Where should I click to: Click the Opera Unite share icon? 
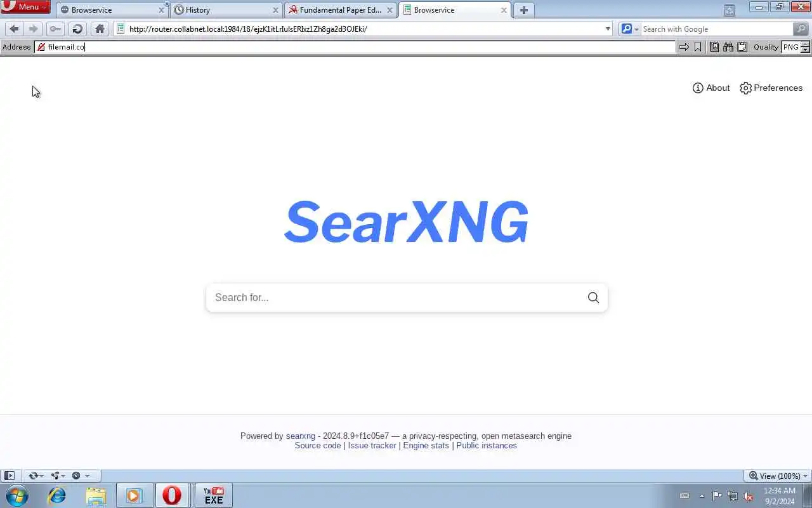(55, 476)
